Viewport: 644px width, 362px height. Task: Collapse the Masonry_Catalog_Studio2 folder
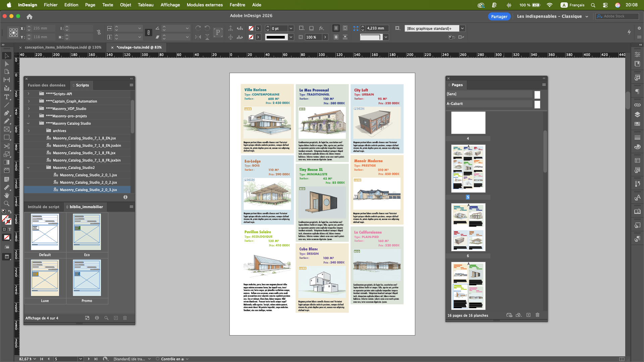click(28, 168)
